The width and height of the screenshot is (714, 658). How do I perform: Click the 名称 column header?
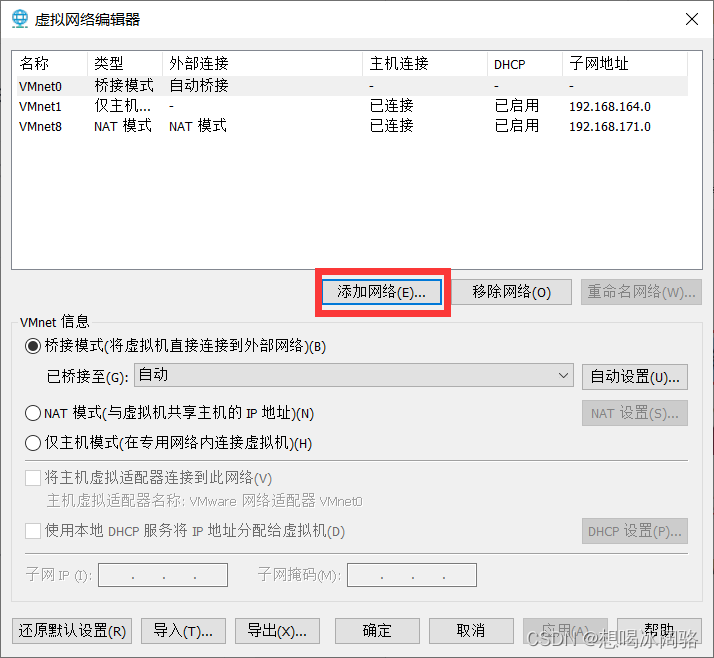click(x=51, y=64)
